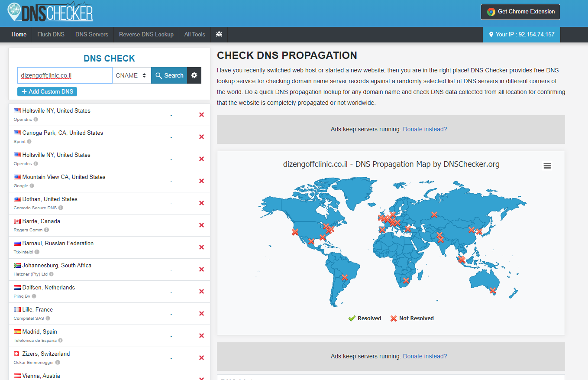Click Russian flag in Barnaul row
Screen dimensions: 588x380
17,244
